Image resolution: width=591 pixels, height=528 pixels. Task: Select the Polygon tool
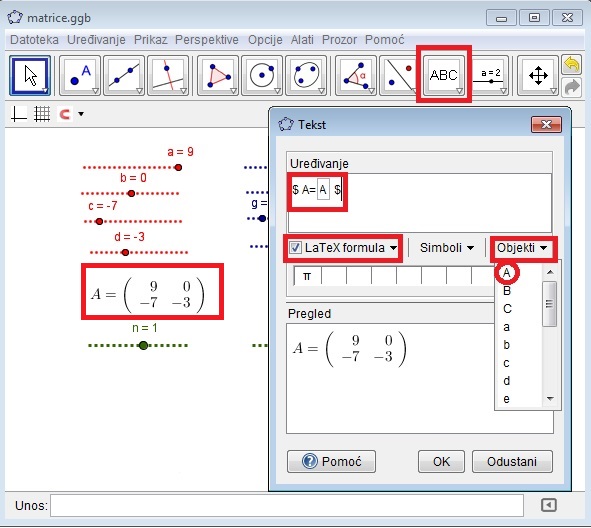(x=218, y=75)
